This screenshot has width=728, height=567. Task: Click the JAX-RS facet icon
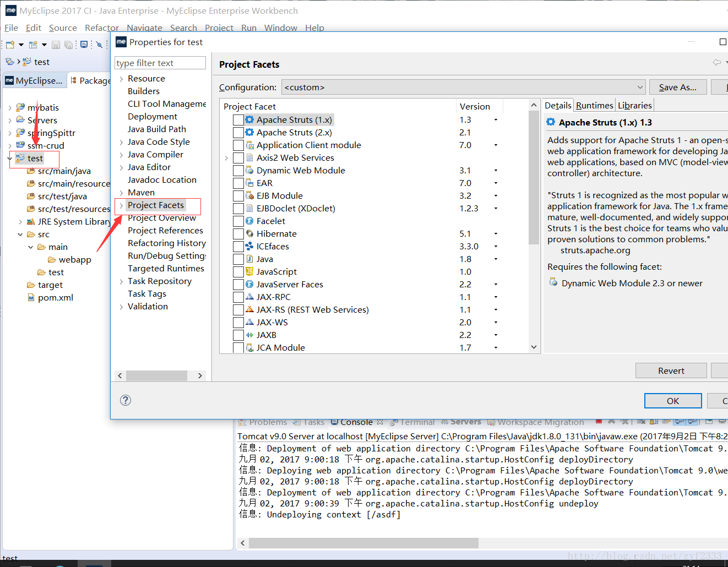(249, 309)
